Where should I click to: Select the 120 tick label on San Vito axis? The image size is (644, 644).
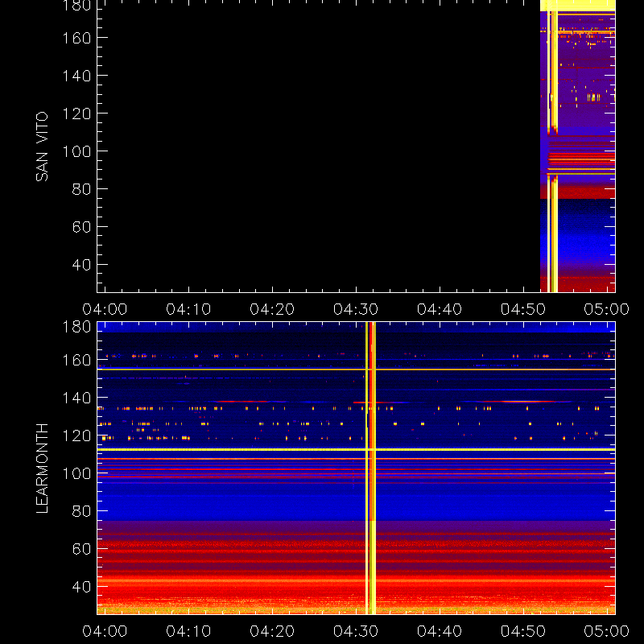tap(76, 114)
